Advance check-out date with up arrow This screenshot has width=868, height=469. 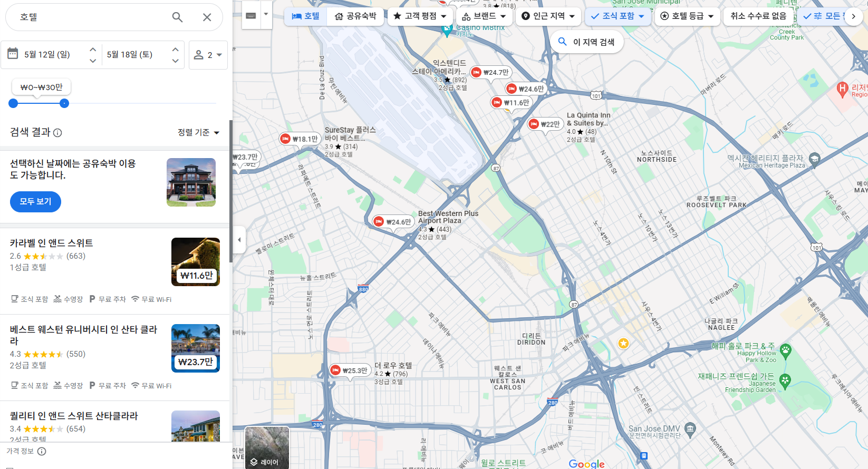[x=175, y=49]
